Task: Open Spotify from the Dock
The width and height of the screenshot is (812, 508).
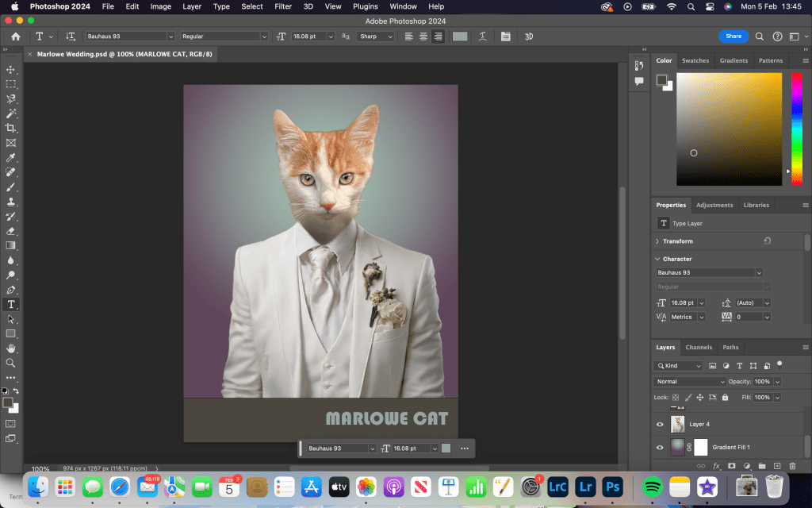Action: click(651, 487)
